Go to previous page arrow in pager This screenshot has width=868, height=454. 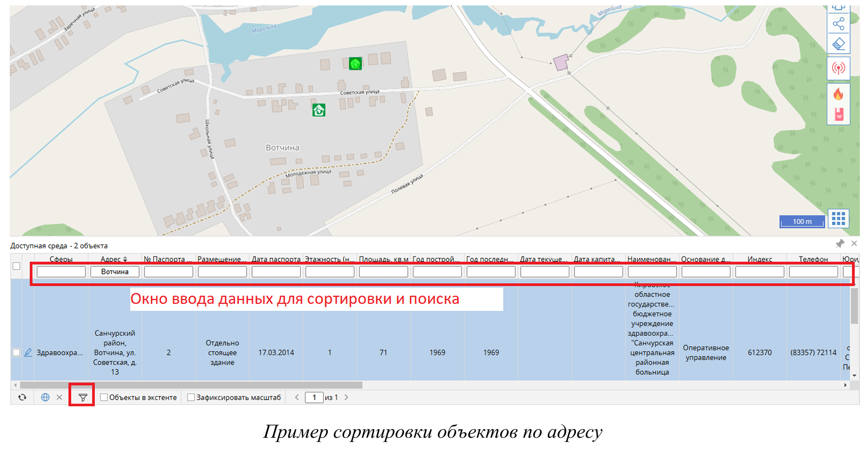click(x=297, y=398)
